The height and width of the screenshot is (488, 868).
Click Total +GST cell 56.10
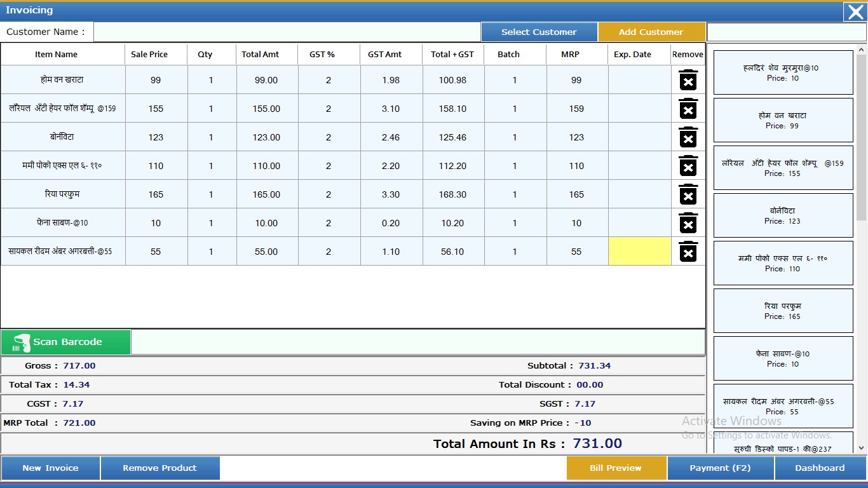click(452, 252)
